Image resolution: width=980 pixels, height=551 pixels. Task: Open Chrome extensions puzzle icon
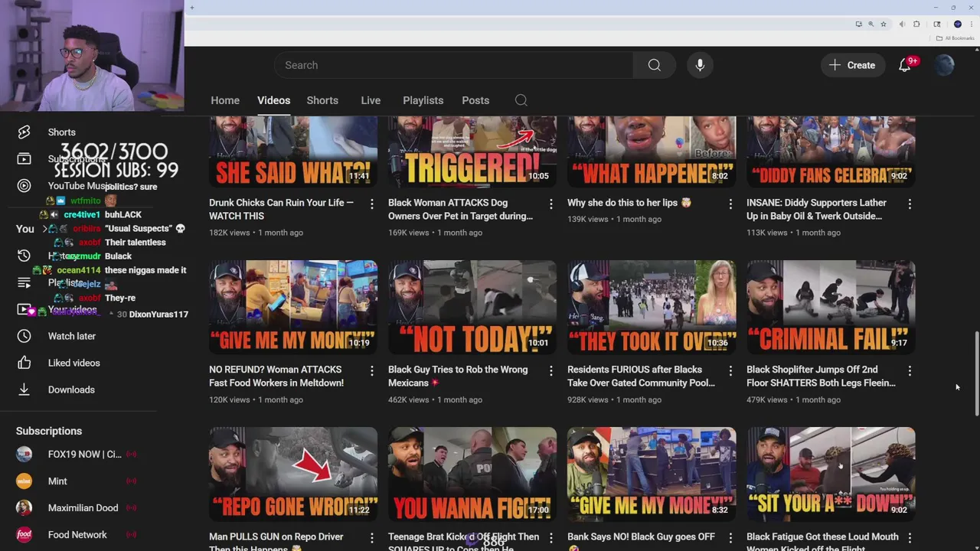tap(916, 24)
